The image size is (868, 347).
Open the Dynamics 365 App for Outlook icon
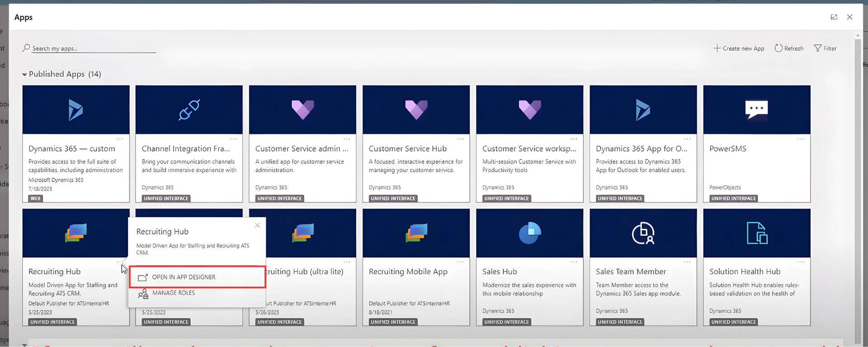643,110
